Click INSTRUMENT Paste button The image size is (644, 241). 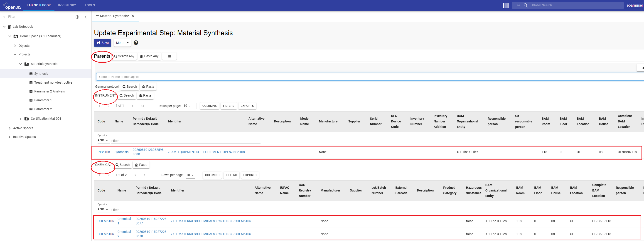pyautogui.click(x=145, y=96)
